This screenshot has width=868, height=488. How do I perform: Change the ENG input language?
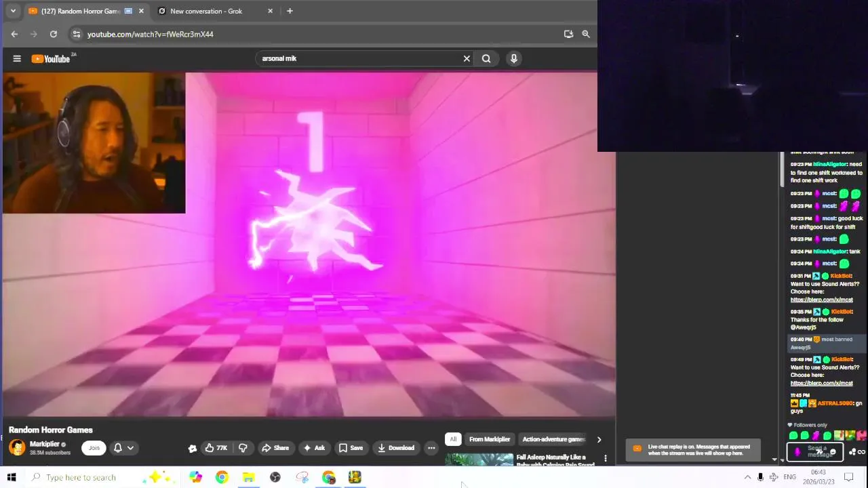point(789,477)
